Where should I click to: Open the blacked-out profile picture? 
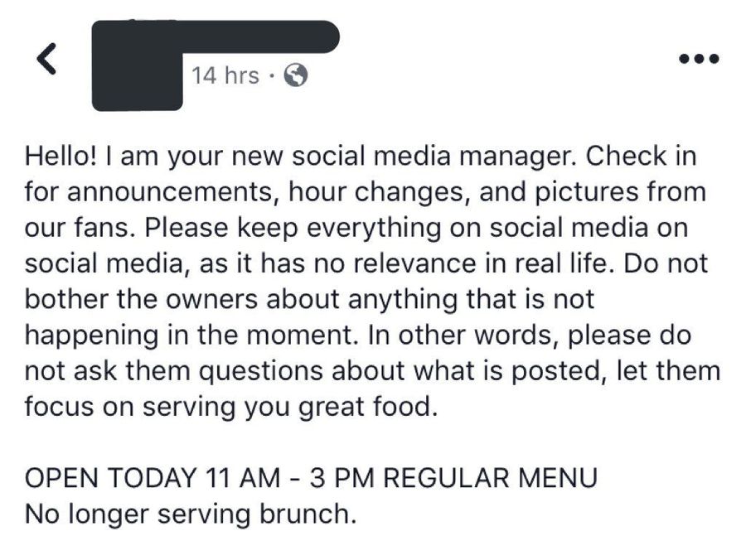(137, 66)
